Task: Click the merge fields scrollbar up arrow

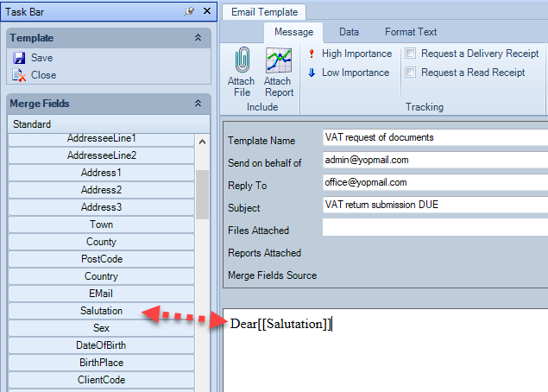Action: (202, 142)
